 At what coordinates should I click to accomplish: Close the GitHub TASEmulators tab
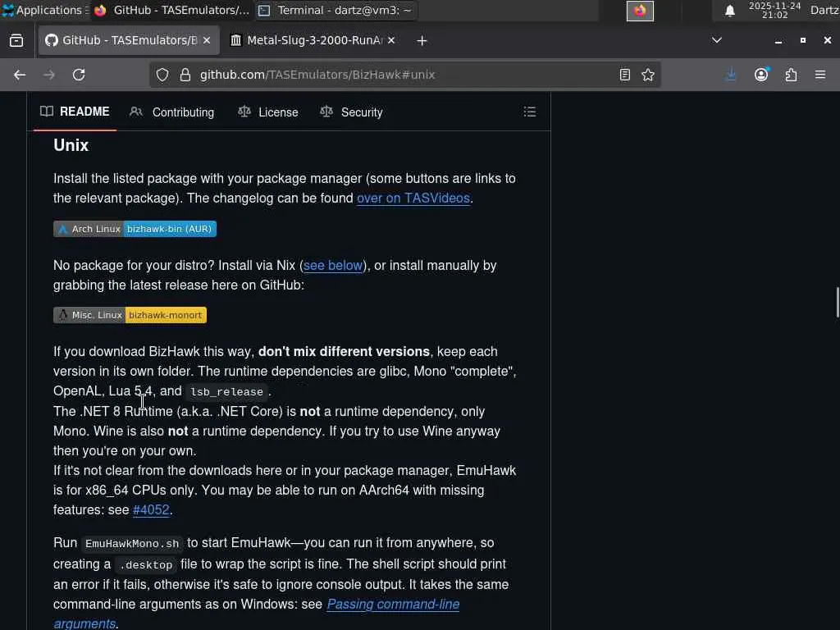coord(207,40)
